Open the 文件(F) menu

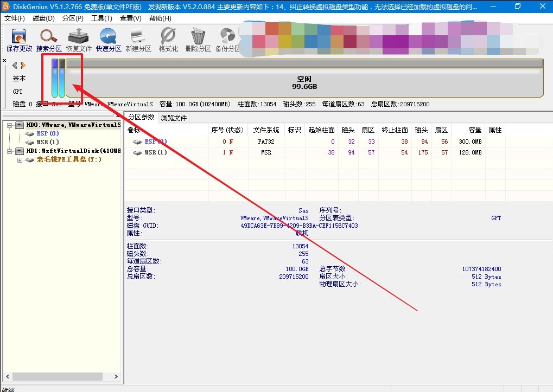coord(15,18)
